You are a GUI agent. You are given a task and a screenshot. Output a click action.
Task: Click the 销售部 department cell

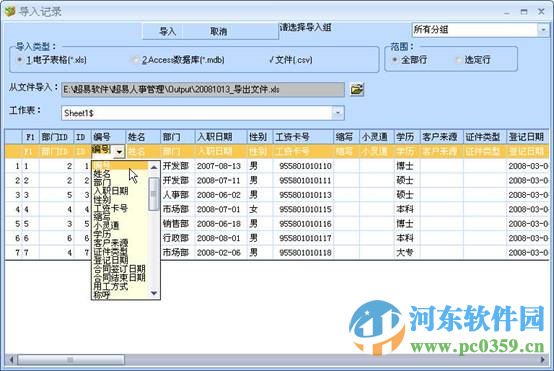(178, 224)
